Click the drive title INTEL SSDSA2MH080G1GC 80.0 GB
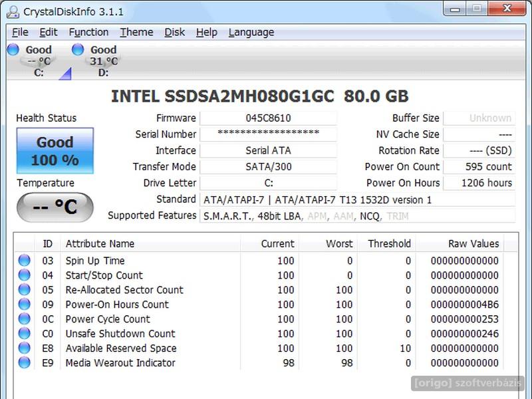Screen dimensions: 532x399 (x=260, y=96)
